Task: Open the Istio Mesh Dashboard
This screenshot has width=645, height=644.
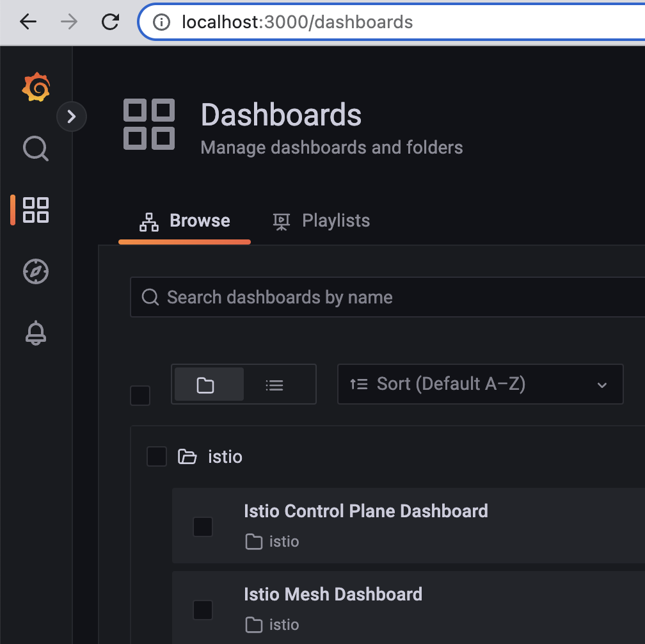Action: click(x=333, y=595)
